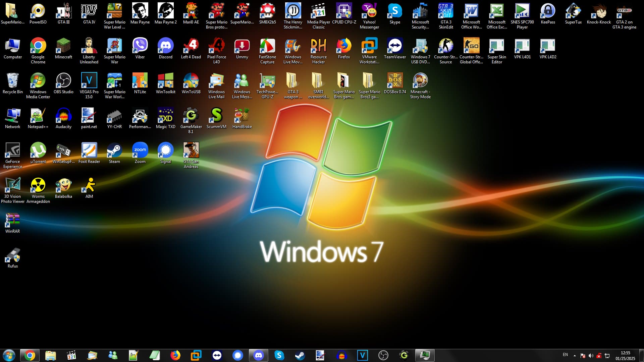Open the KeePass desktop icon
Image resolution: width=644 pixels, height=362 pixels.
coord(548,14)
